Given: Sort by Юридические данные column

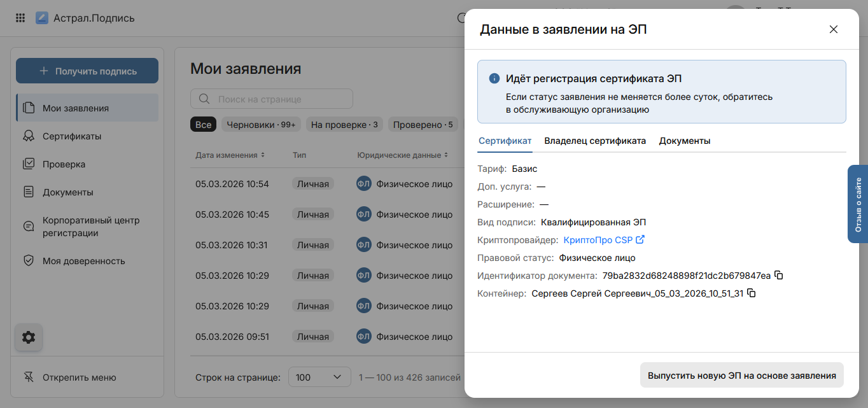Looking at the screenshot, I should (x=403, y=155).
